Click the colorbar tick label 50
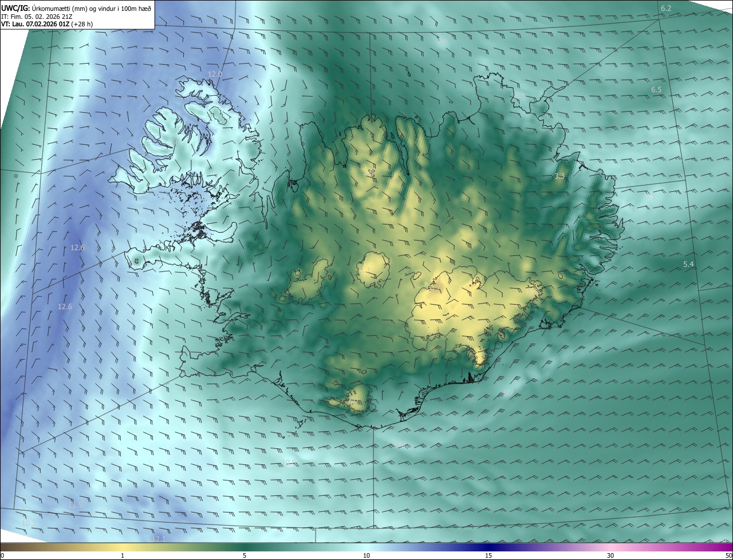The width and height of the screenshot is (733, 560). click(728, 555)
